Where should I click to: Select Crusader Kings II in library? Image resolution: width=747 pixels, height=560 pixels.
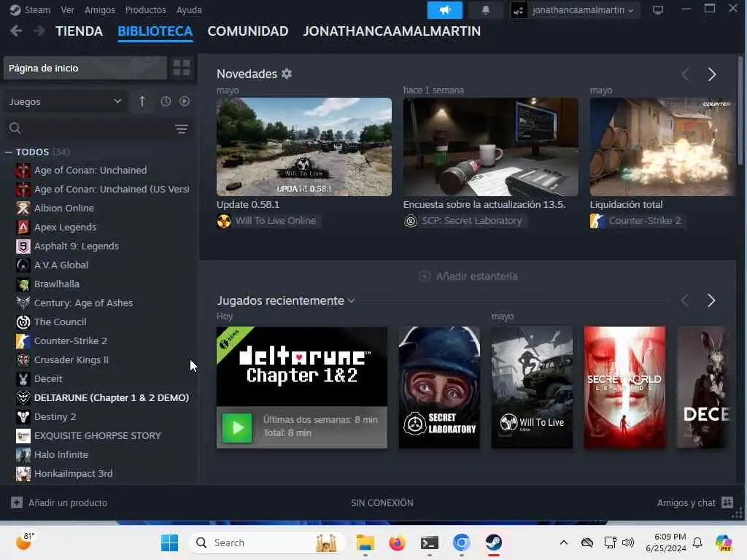pyautogui.click(x=71, y=360)
